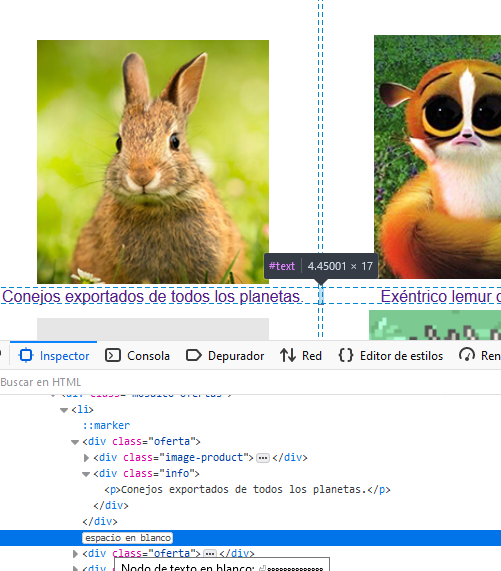The image size is (501, 571).
Task: Select the closing div tag of info
Action: (111, 505)
